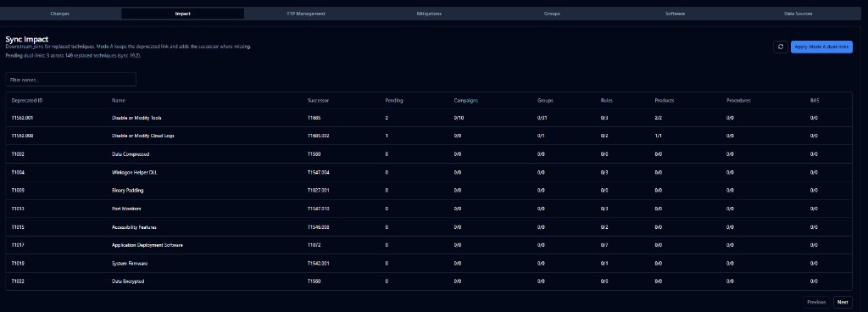This screenshot has width=868, height=312.
Task: Click successor T1547.010
Action: 319,209
